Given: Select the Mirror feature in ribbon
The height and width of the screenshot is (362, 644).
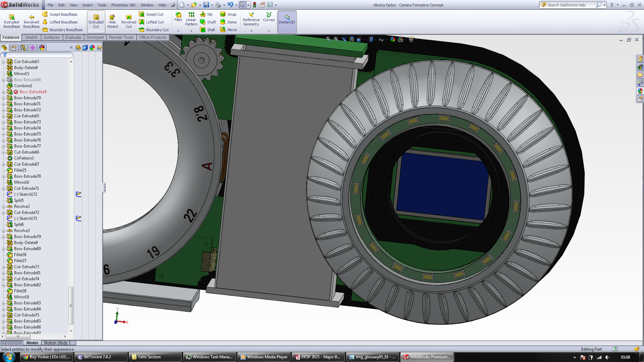Looking at the screenshot, I should click(228, 30).
